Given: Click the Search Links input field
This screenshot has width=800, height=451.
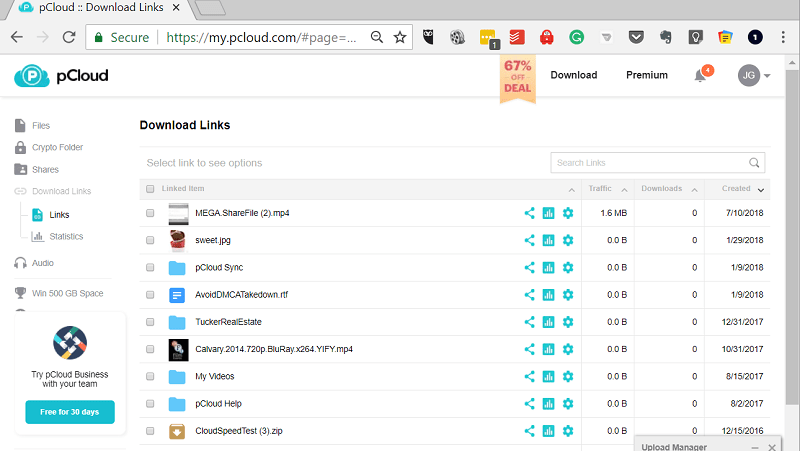Looking at the screenshot, I should pyautogui.click(x=648, y=163).
